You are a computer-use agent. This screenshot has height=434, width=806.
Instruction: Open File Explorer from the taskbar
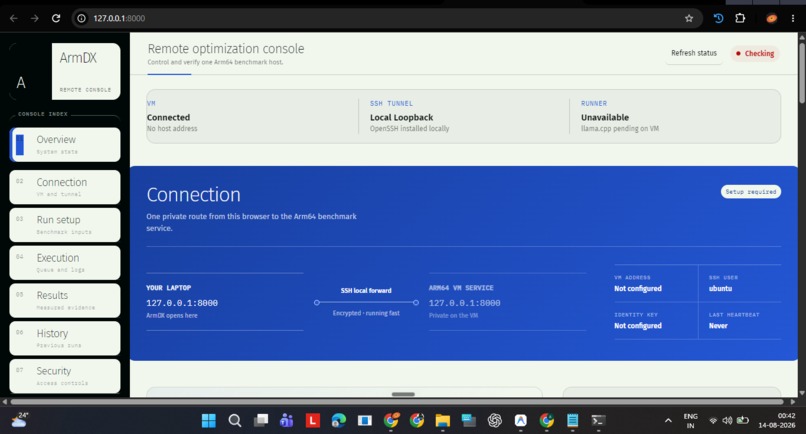(x=443, y=421)
